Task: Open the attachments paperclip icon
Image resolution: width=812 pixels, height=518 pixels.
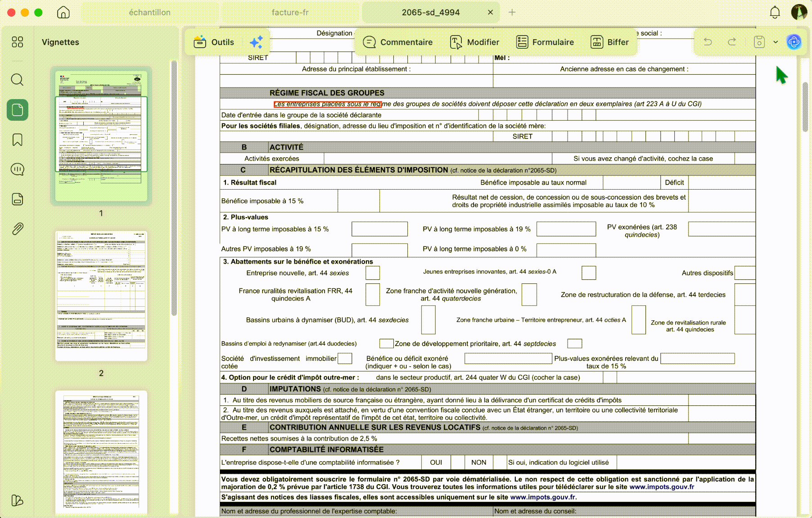Action: tap(18, 229)
